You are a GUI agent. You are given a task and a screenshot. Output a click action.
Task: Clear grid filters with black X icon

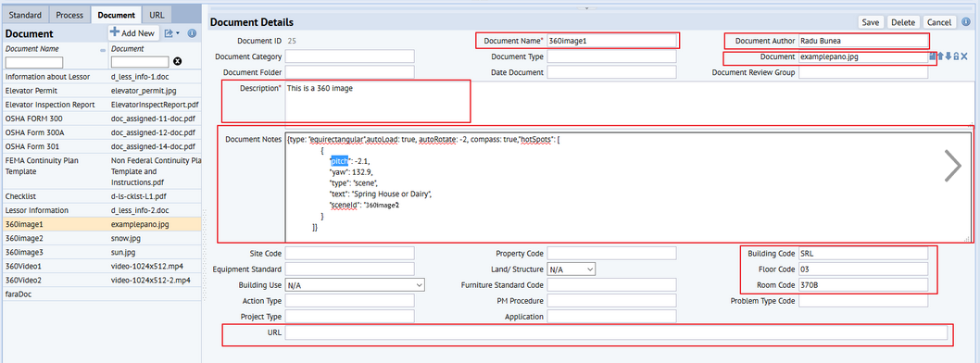tap(178, 62)
